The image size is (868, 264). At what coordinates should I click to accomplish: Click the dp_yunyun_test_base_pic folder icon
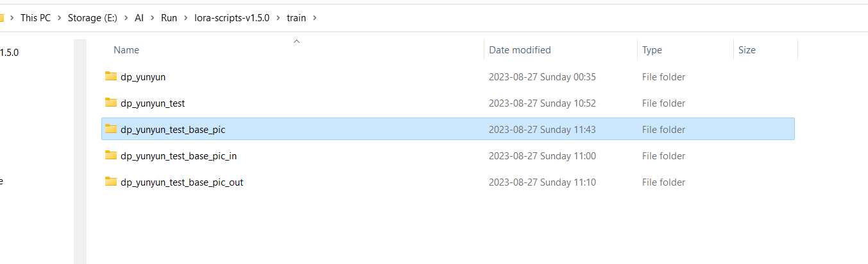coord(111,129)
